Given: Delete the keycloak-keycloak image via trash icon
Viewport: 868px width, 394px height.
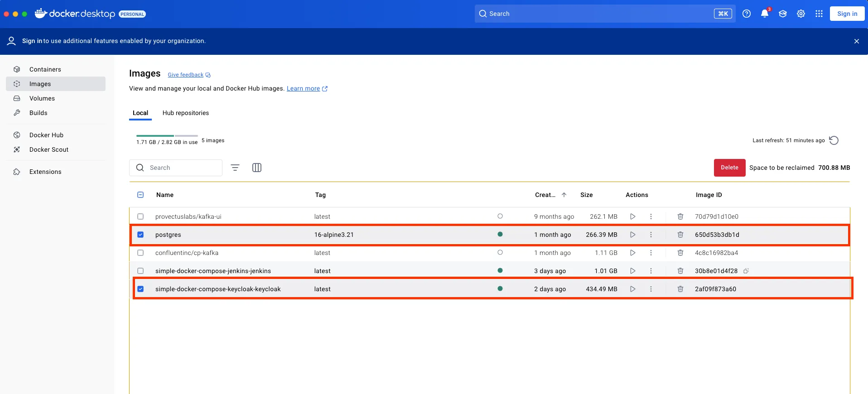Looking at the screenshot, I should click(x=680, y=289).
